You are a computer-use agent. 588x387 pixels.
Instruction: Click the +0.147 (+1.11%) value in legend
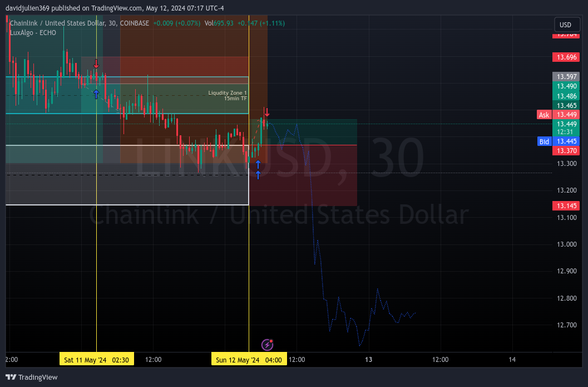261,23
